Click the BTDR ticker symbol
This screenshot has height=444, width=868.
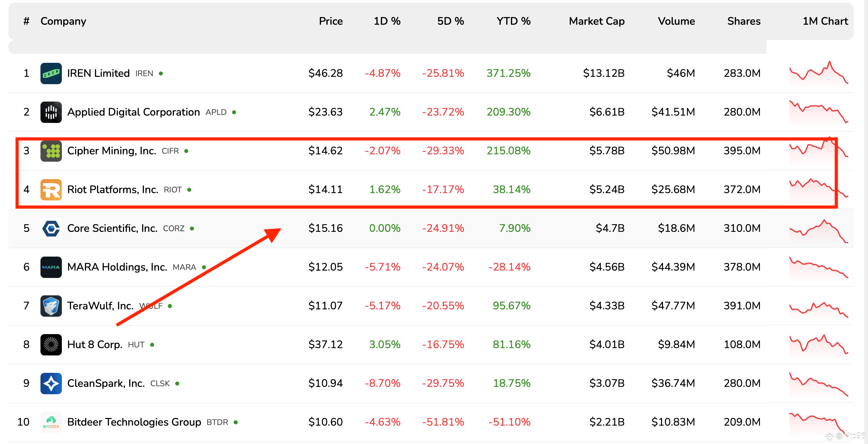point(217,422)
